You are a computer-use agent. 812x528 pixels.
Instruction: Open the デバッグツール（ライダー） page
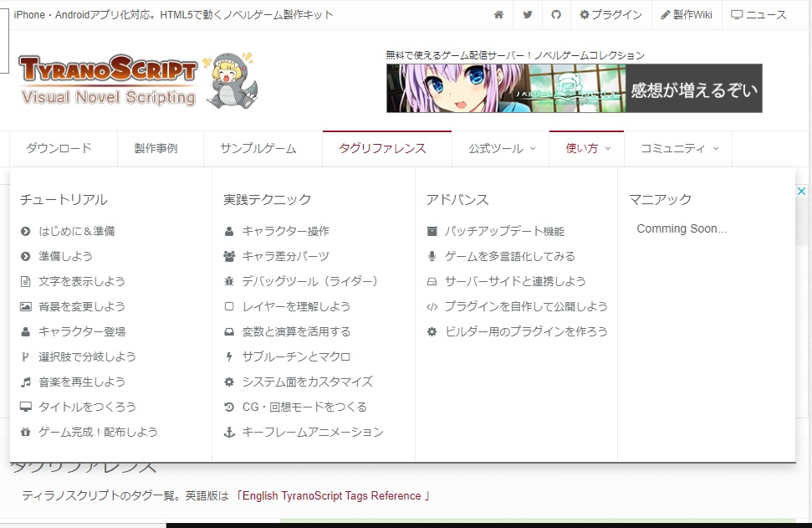pos(310,281)
